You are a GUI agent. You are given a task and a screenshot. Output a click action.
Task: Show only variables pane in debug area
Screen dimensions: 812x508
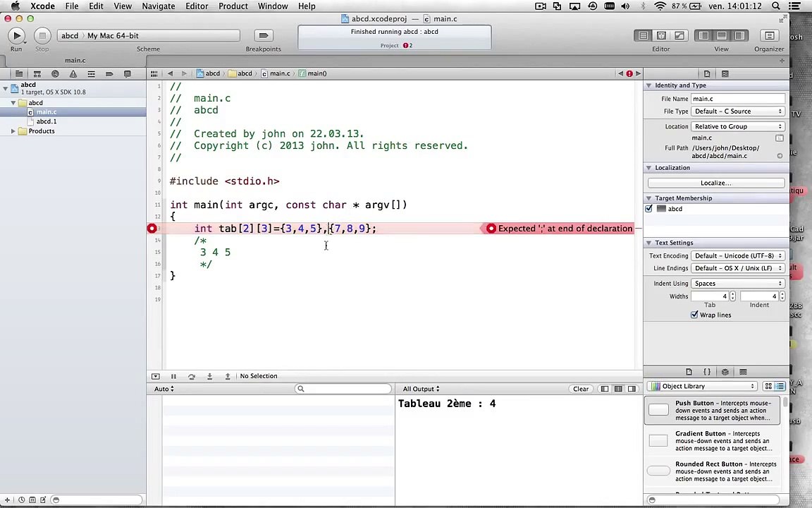(x=604, y=389)
